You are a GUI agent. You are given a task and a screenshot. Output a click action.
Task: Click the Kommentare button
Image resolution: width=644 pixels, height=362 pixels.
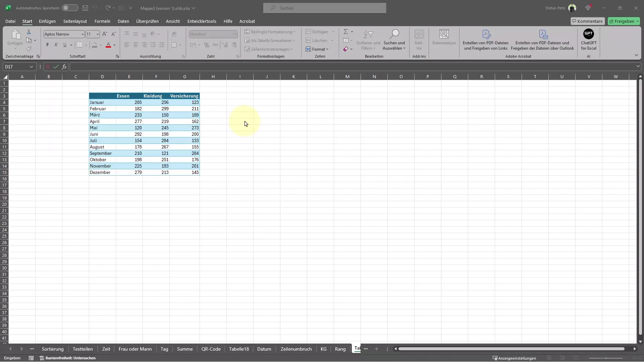[x=586, y=21]
